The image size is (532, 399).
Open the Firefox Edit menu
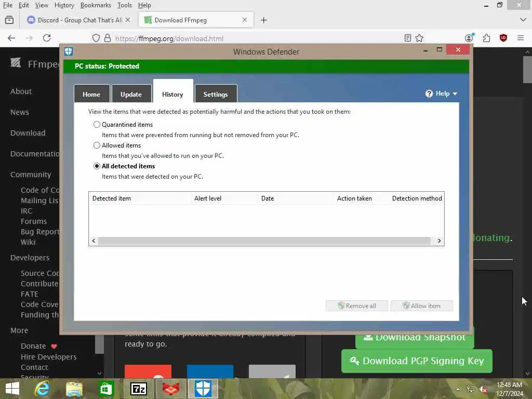pyautogui.click(x=24, y=5)
